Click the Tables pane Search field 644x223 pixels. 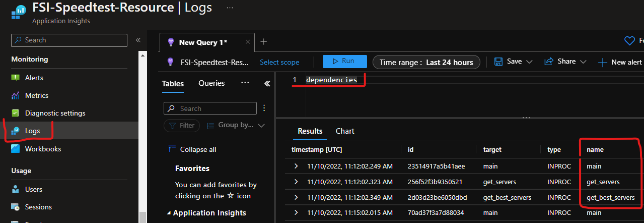210,108
